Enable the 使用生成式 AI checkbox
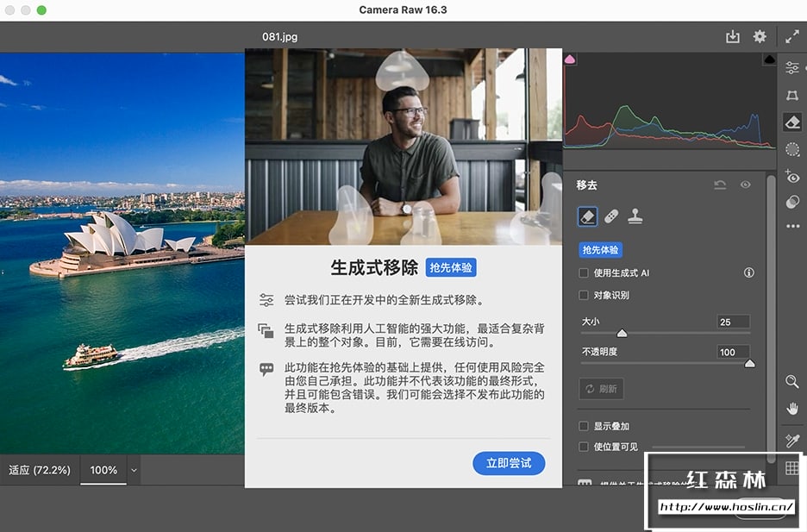The image size is (807, 532). pyautogui.click(x=584, y=272)
